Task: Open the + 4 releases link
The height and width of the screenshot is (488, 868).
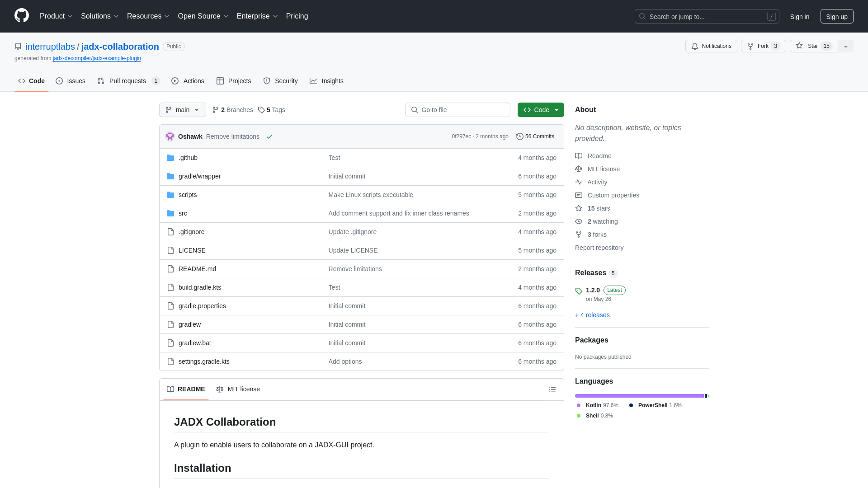Action: point(592,315)
